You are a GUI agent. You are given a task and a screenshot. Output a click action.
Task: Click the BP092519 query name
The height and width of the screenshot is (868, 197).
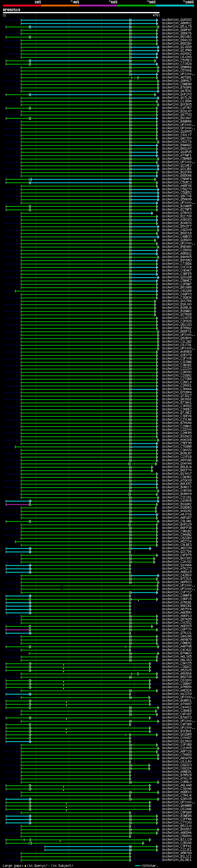click(x=11, y=10)
